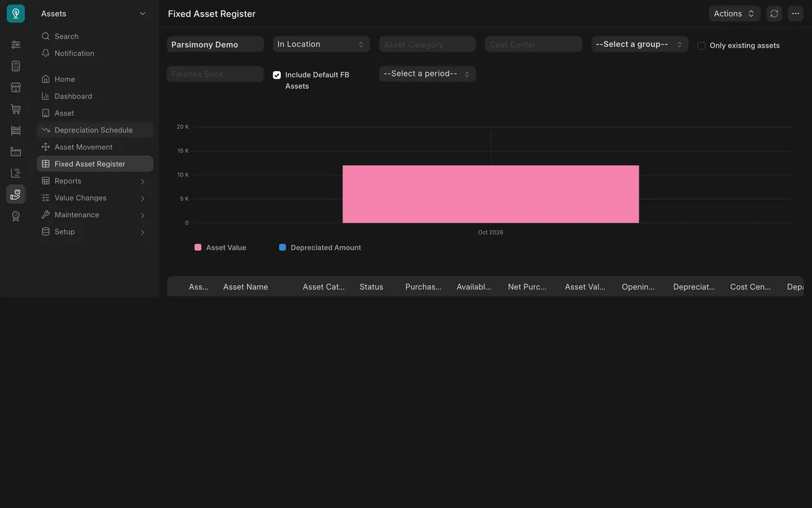Screen dimensions: 812x508
Task: Expand the Value Changes submenu
Action: click(95, 198)
